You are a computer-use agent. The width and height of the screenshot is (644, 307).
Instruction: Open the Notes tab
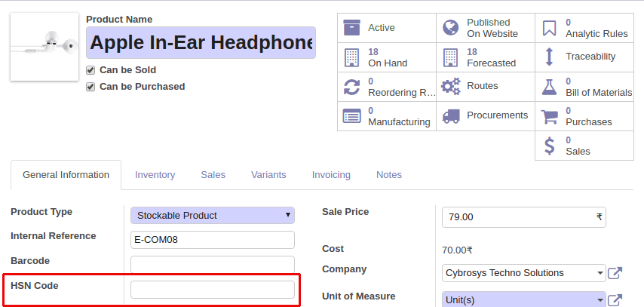(389, 175)
